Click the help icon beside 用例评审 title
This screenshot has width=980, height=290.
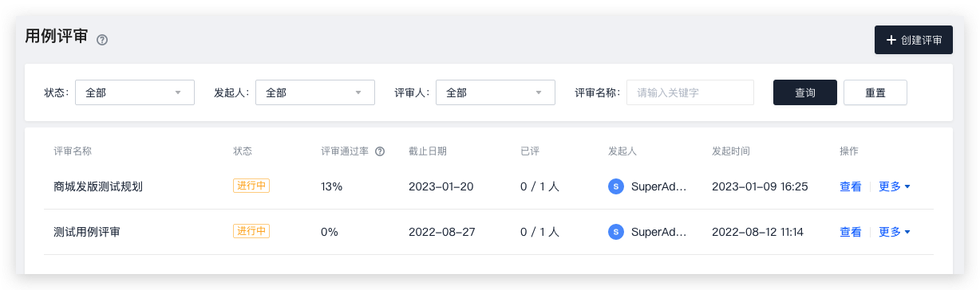[x=102, y=40]
